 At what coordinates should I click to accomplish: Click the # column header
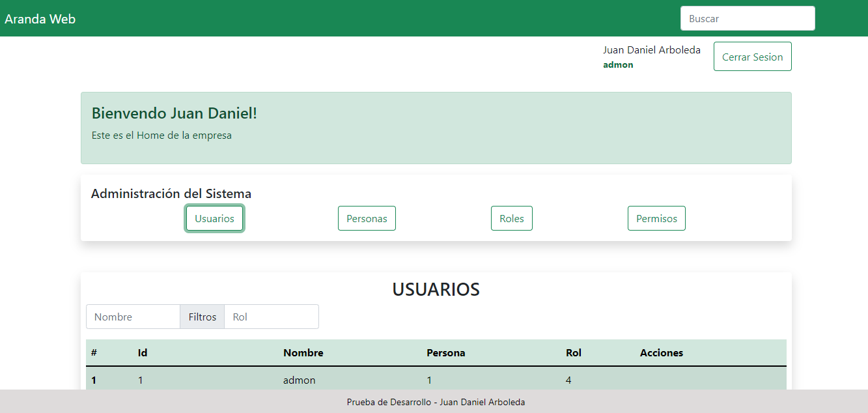click(x=94, y=352)
